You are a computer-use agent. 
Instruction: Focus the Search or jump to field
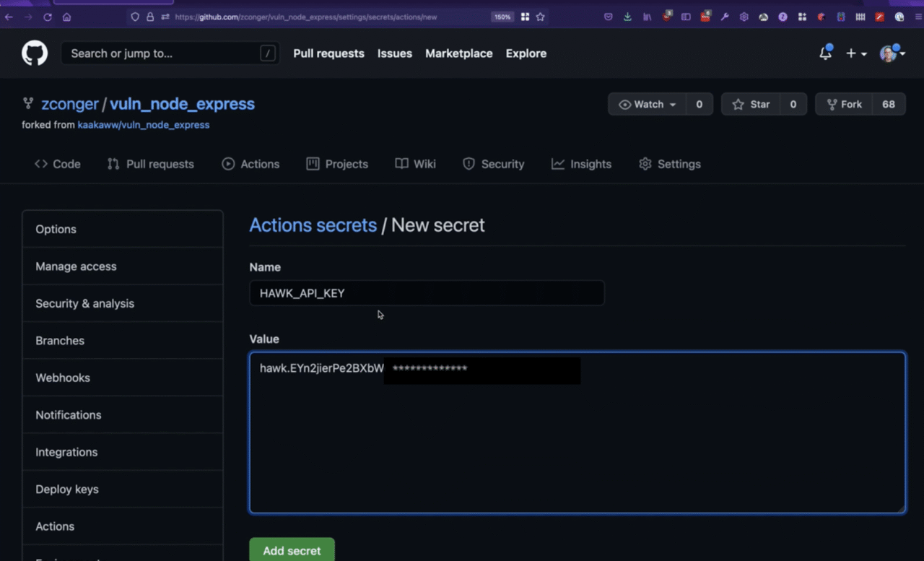(170, 53)
